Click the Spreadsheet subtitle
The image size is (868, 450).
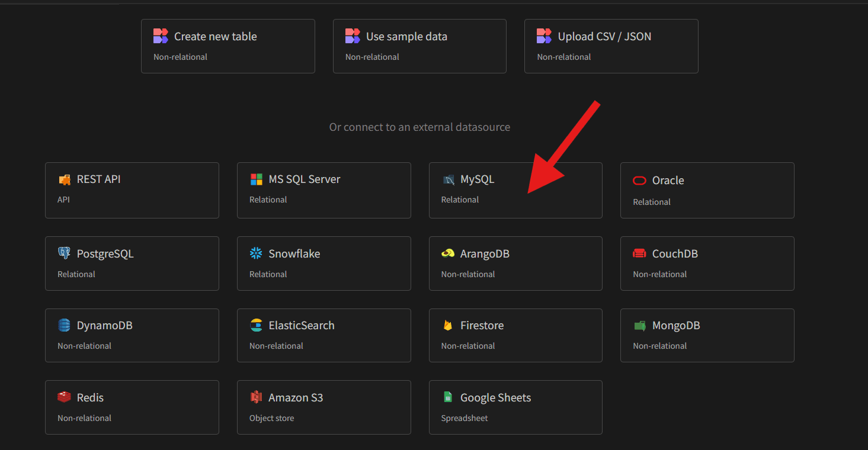point(465,418)
